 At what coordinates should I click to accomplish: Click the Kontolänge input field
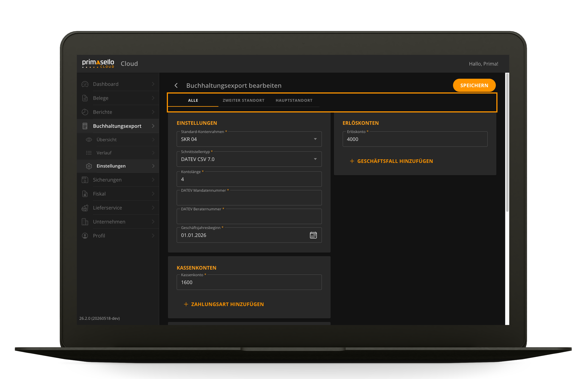(x=249, y=179)
